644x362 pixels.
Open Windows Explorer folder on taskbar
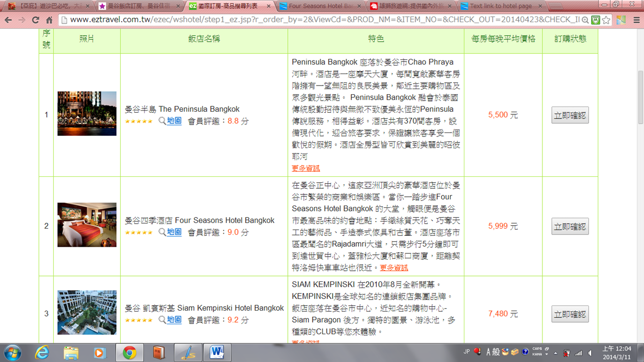pyautogui.click(x=71, y=353)
